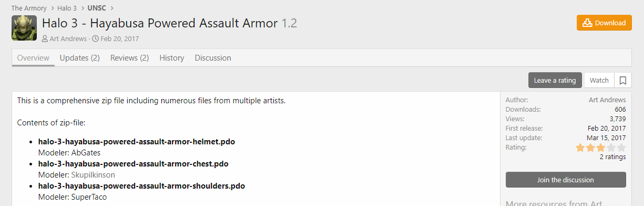Click Leave a rating button
Image resolution: width=644 pixels, height=206 pixels.
coord(555,81)
